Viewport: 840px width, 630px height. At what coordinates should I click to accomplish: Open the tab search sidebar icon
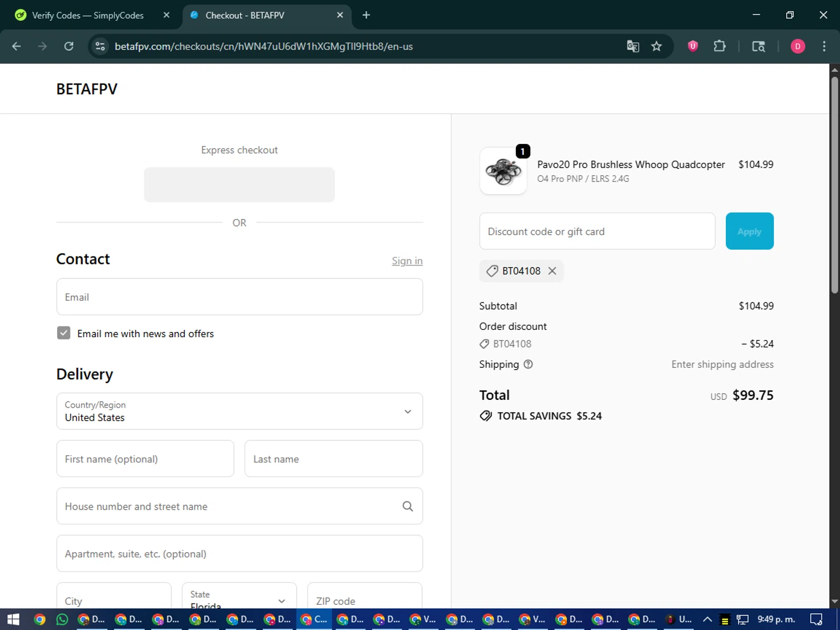(758, 46)
